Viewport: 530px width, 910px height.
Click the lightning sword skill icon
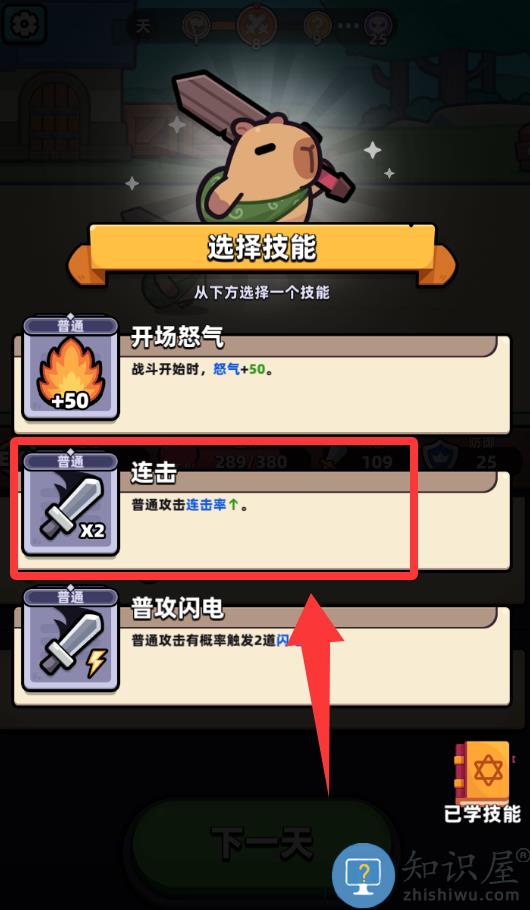click(x=71, y=640)
